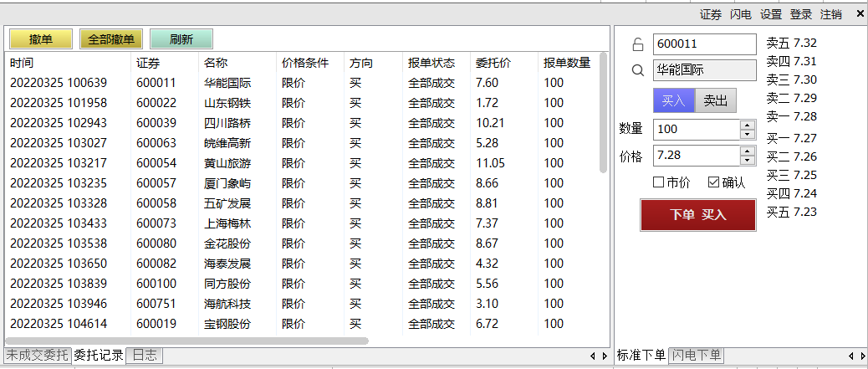The image size is (868, 369).
Task: Select the 卖五 7.32 quote
Action: 792,44
